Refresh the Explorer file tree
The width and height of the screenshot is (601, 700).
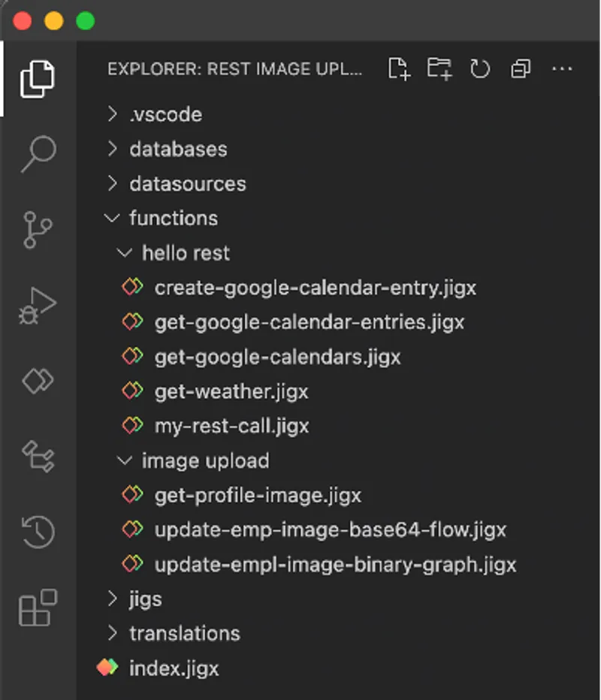479,68
